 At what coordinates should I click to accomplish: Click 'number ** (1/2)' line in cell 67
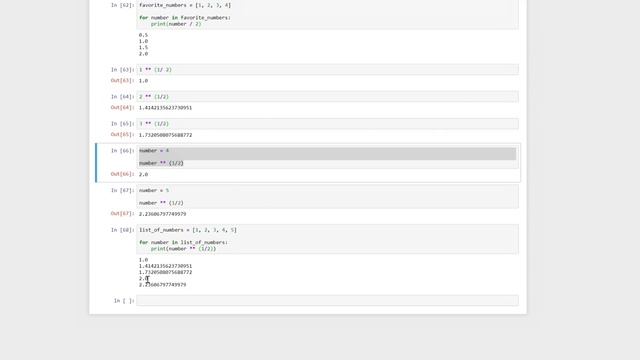coord(161,203)
